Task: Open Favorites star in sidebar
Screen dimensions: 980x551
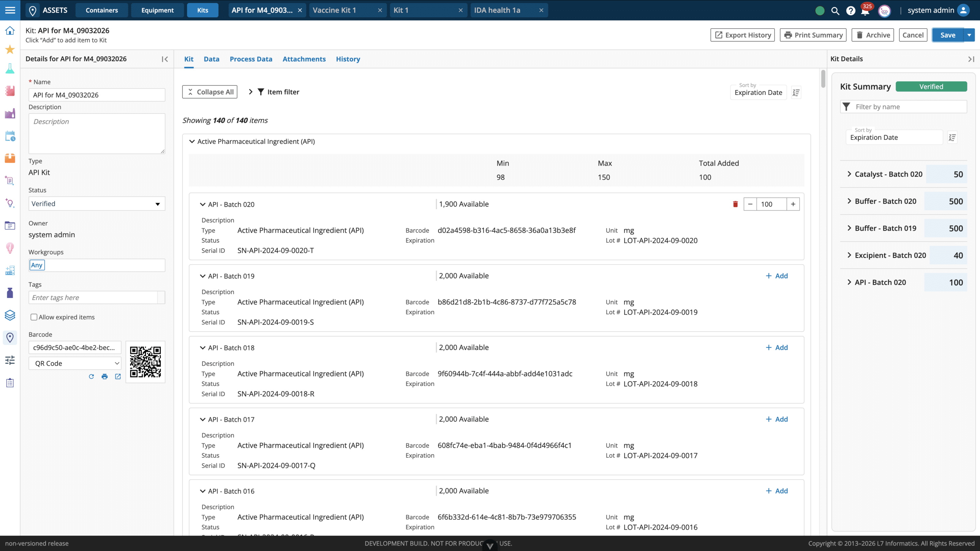Action: pyautogui.click(x=10, y=49)
